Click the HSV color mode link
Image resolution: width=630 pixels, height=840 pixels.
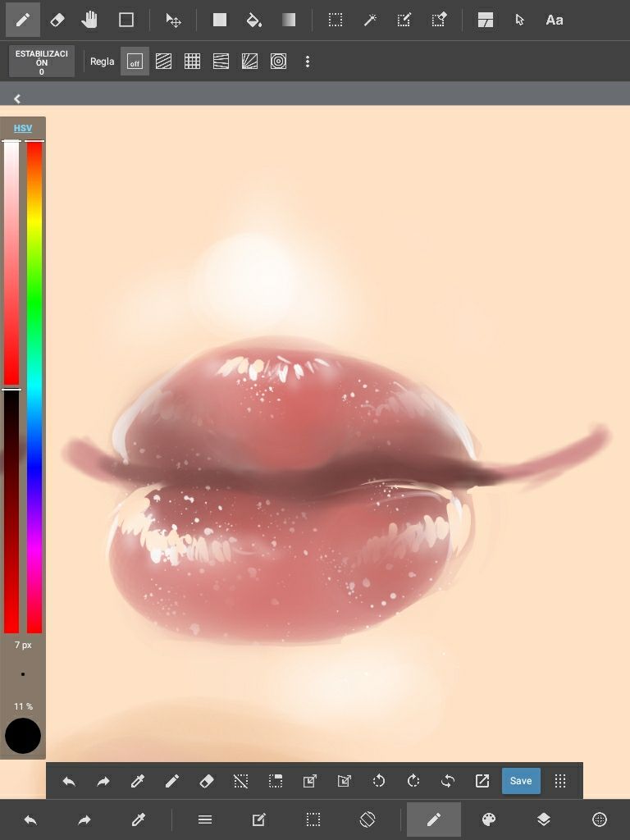23,128
